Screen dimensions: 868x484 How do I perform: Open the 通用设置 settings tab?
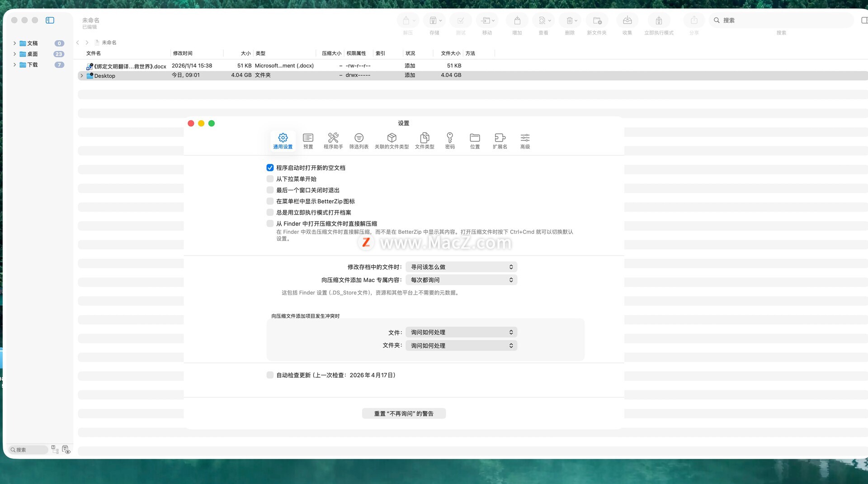click(283, 141)
